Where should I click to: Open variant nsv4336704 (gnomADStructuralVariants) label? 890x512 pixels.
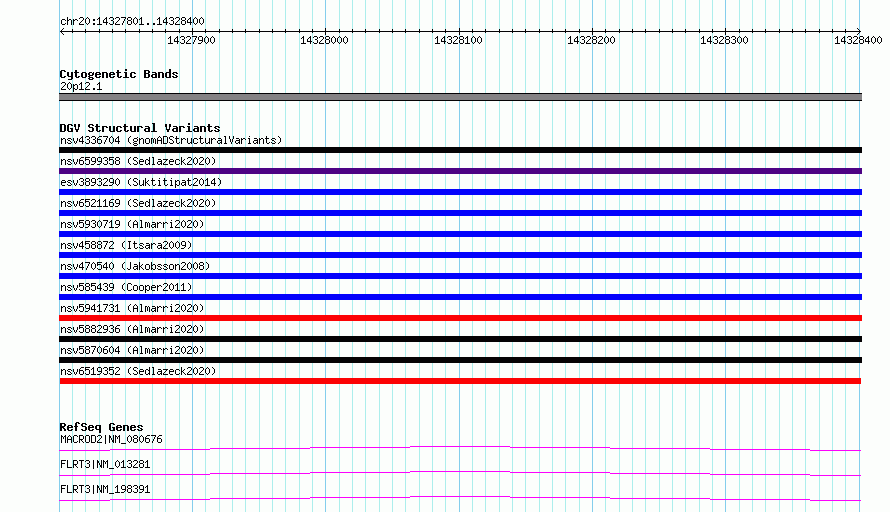(x=171, y=140)
